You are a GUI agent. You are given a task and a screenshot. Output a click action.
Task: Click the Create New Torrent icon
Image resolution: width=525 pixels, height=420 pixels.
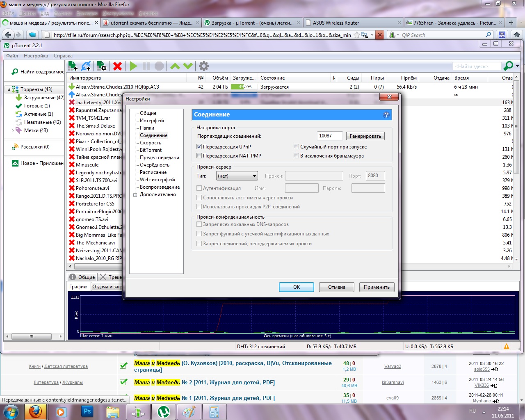[x=101, y=66]
